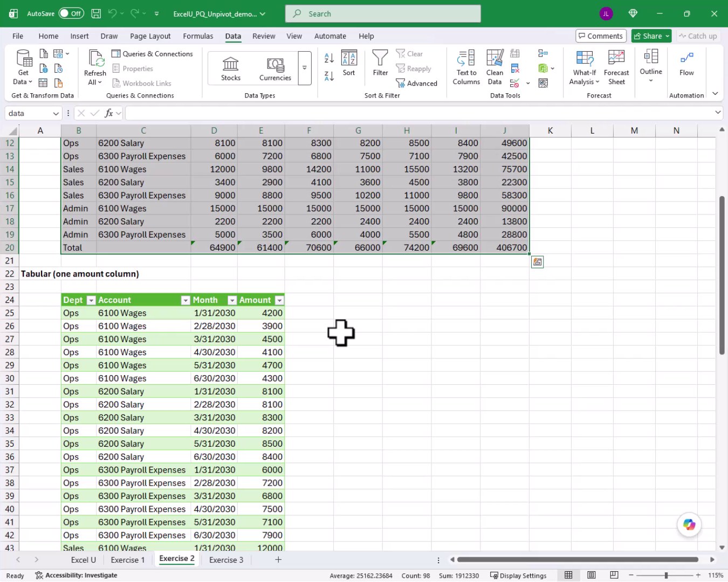Click the Refresh All icon
The width and height of the screenshot is (728, 582).
pyautogui.click(x=95, y=59)
